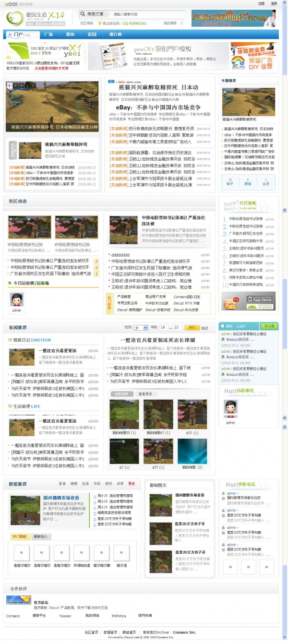Click the 写心情 button
This screenshot has height=644, width=288.
[x=270, y=326]
